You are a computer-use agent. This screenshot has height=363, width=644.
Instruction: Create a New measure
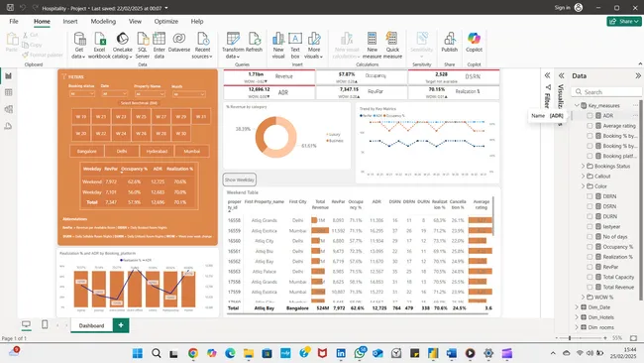(373, 46)
